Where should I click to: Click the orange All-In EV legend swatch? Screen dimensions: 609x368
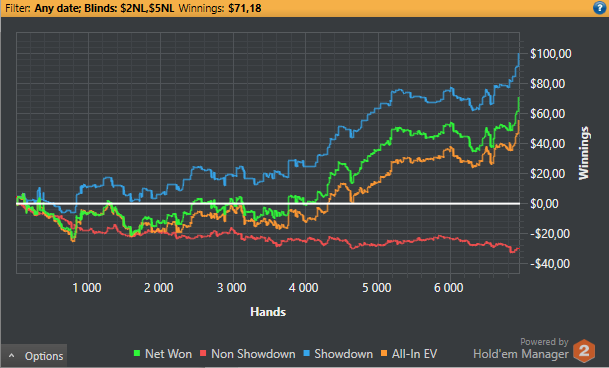pyautogui.click(x=384, y=354)
